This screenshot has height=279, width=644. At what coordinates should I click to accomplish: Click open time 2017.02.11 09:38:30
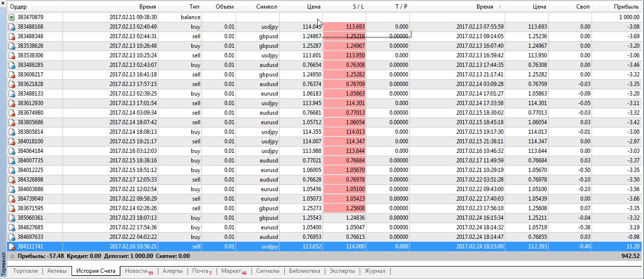coord(133,17)
